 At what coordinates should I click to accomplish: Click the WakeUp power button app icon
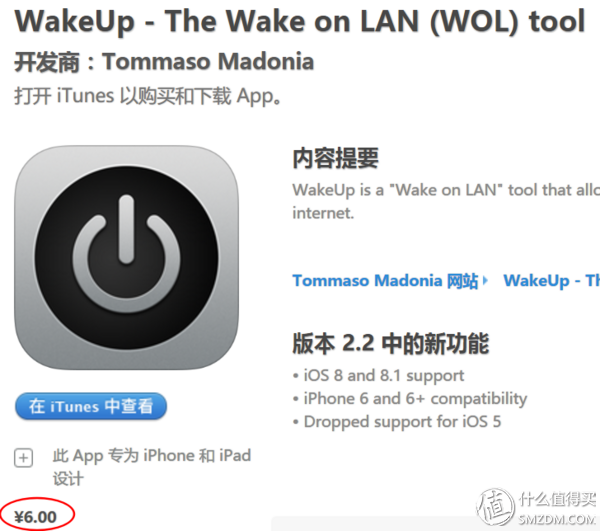(x=126, y=257)
